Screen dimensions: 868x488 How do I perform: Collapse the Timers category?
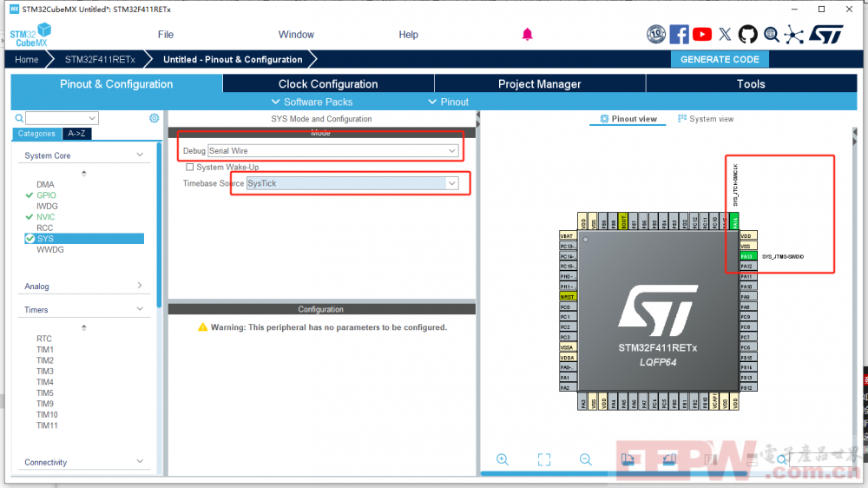140,309
